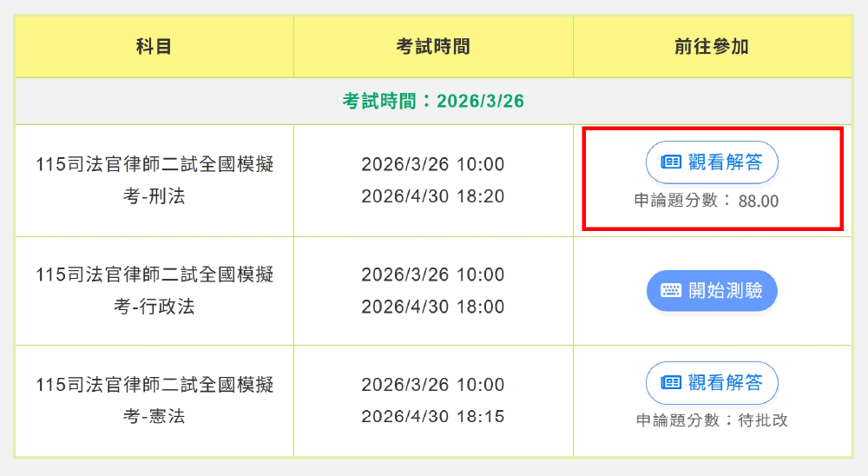
Task: Click the 科目 column header
Action: click(155, 47)
